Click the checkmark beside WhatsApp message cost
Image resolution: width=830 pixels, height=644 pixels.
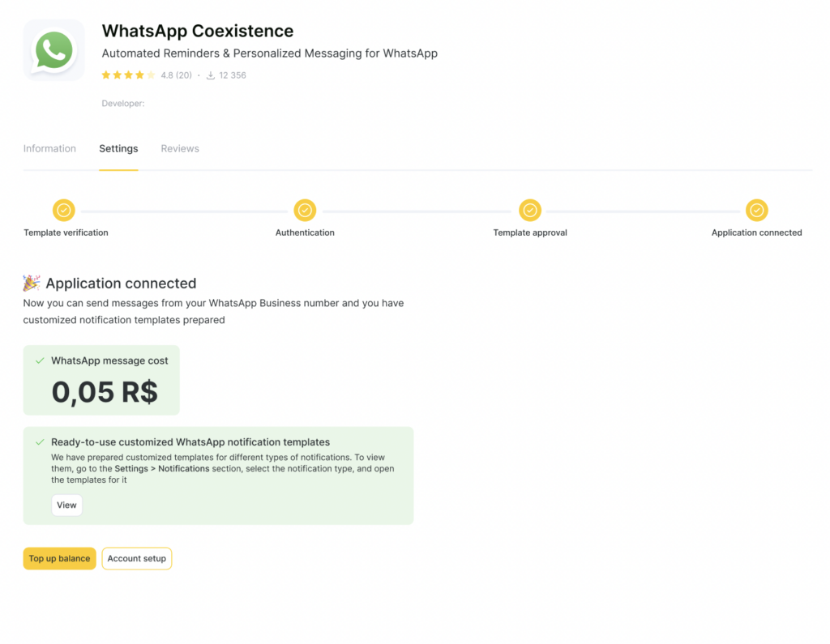click(x=40, y=361)
